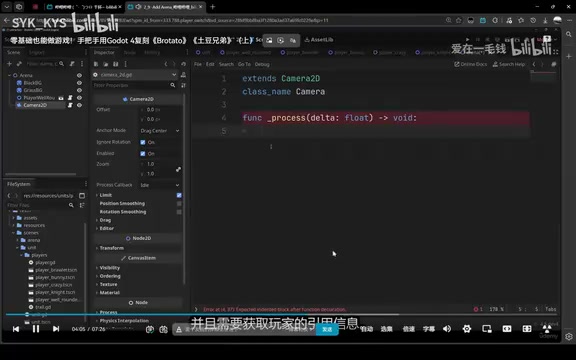Click the Inspector save resource icon
Viewport: 576px width, 360px height.
pyautogui.click(x=115, y=64)
